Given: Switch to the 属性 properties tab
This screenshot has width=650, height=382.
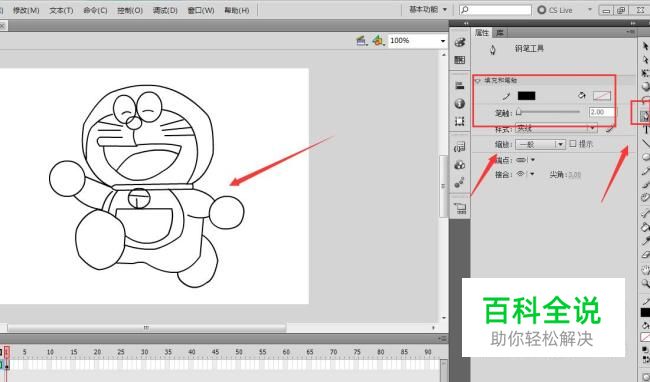Looking at the screenshot, I should tap(482, 33).
